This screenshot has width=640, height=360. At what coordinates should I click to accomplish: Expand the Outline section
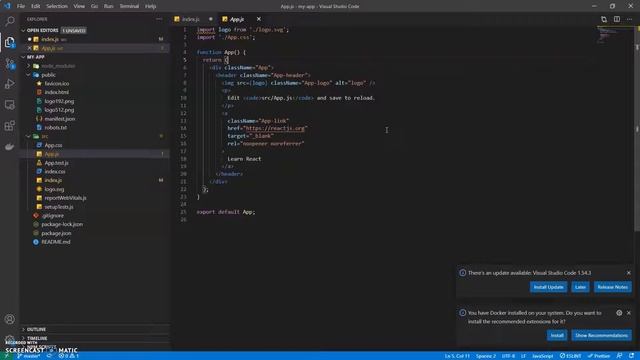[x=36, y=329]
